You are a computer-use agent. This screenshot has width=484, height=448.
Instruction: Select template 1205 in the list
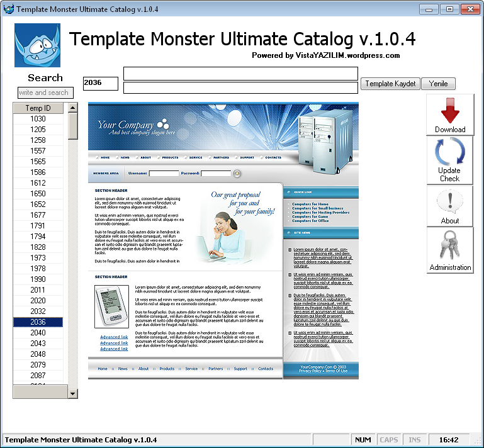pyautogui.click(x=38, y=130)
